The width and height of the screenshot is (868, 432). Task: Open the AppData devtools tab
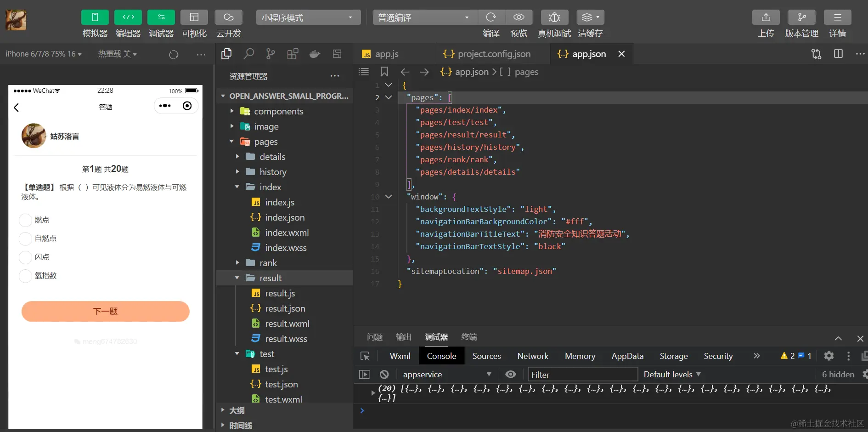tap(628, 356)
